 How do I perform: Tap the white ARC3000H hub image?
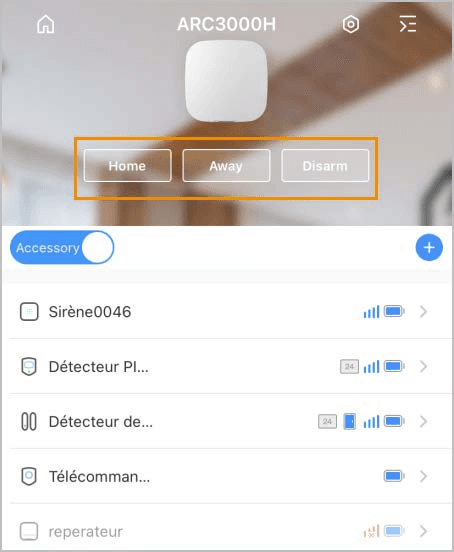(226, 81)
